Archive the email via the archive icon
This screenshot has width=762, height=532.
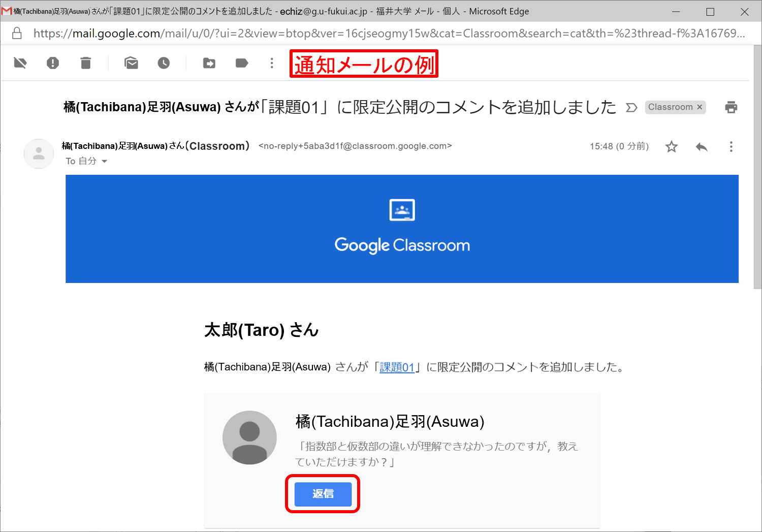click(20, 63)
